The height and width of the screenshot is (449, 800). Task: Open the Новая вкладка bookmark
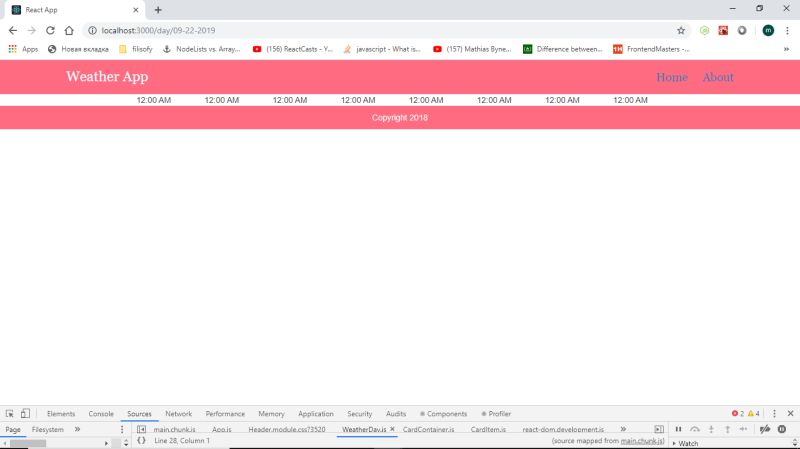click(x=78, y=49)
